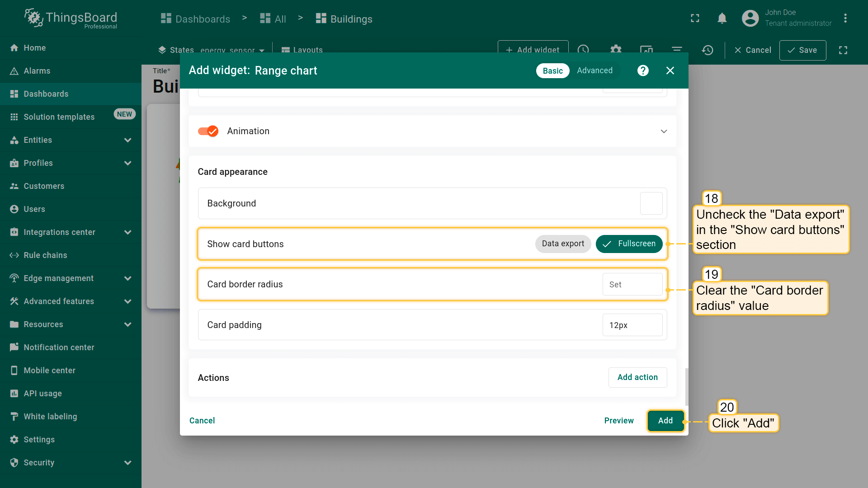Screen dimensions: 868x488
Task: Toggle the Animation switch off
Action: (208, 131)
